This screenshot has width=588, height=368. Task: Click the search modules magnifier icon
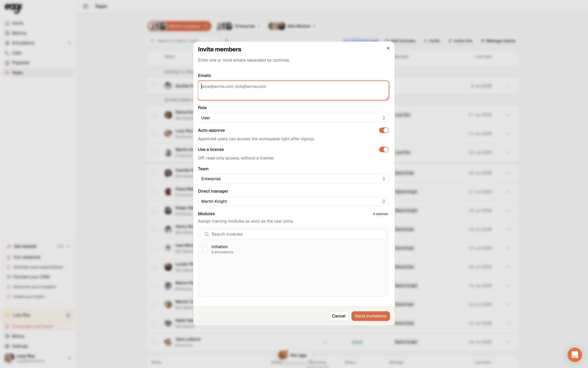click(207, 234)
